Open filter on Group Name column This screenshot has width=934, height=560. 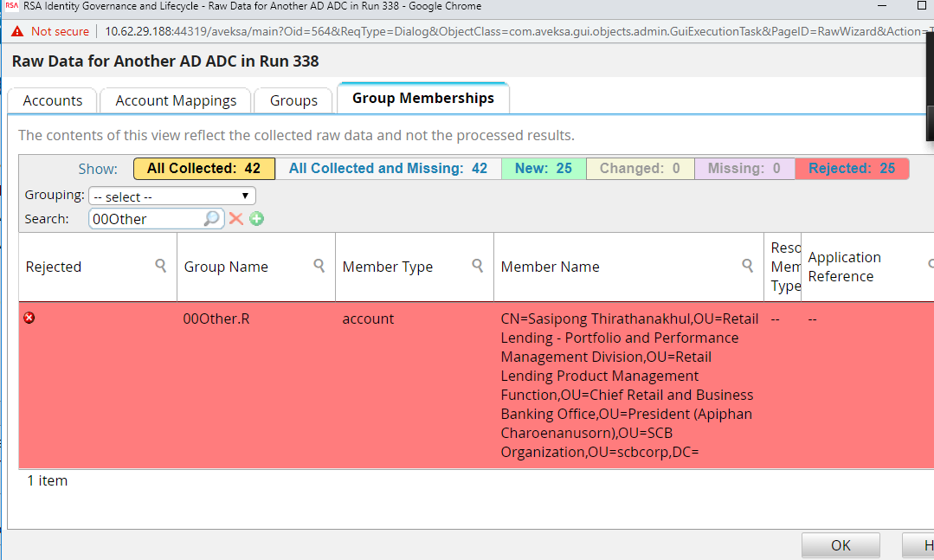pyautogui.click(x=319, y=265)
